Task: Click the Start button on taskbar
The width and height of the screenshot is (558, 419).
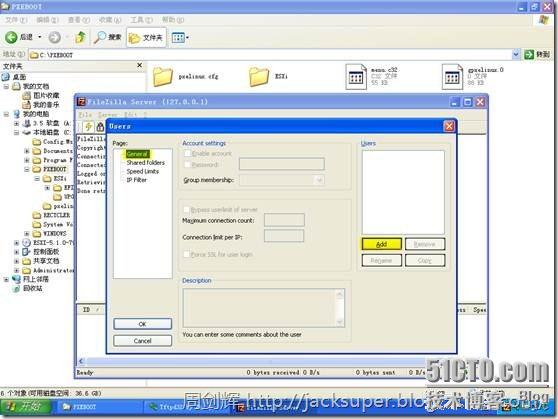Action: [25, 407]
